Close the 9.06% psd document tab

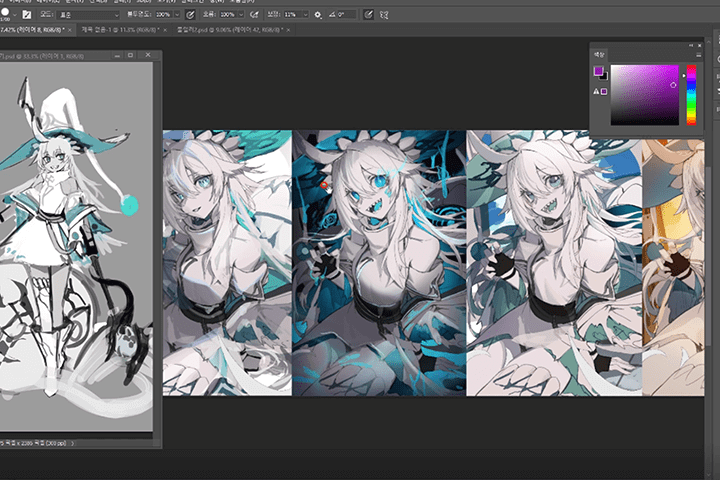click(x=288, y=30)
